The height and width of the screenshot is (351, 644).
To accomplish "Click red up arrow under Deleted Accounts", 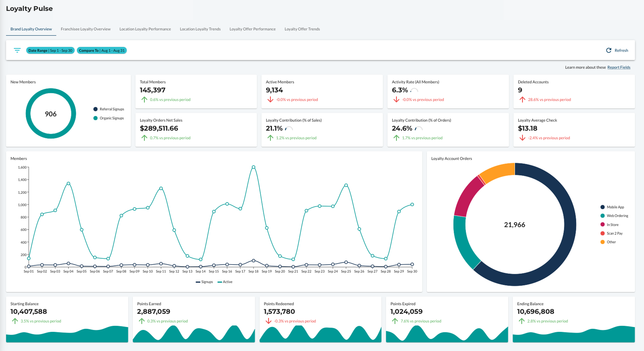I will (522, 99).
